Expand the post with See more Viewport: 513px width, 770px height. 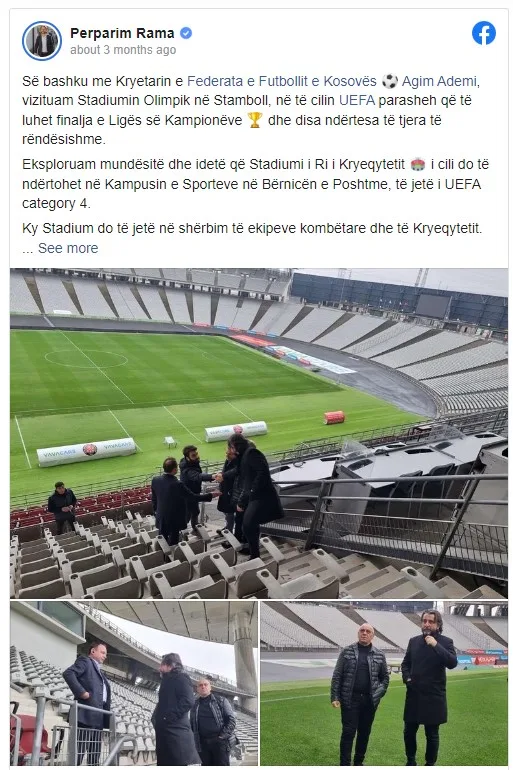68,248
